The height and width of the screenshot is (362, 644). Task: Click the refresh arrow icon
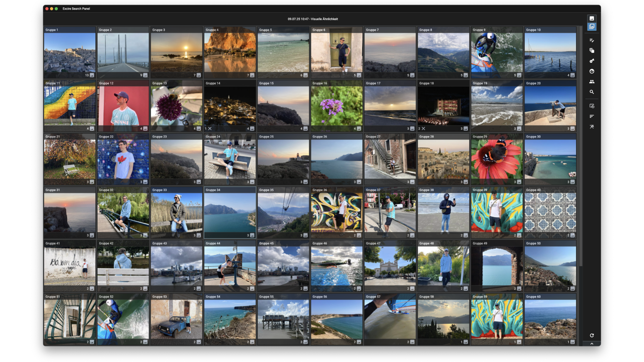click(592, 336)
